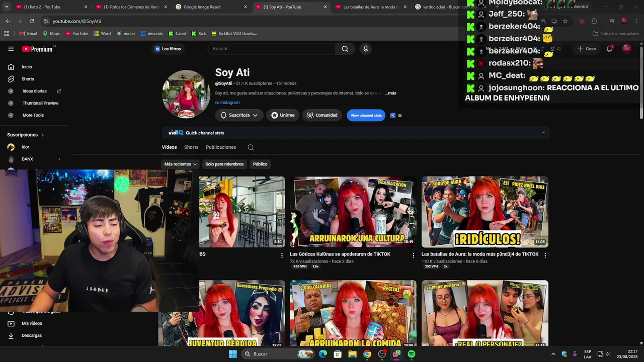Open vidIQ list menu beside channel stats
Screen dimensions: 644x362
pyautogui.click(x=400, y=115)
